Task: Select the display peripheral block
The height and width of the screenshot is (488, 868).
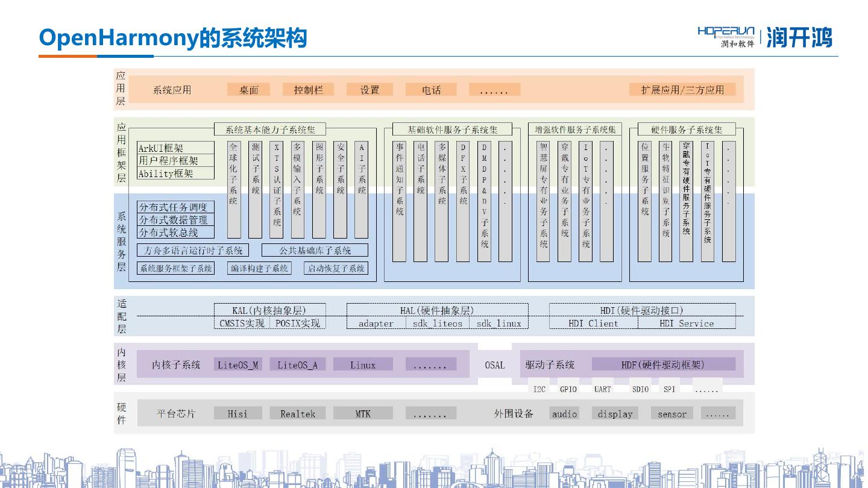Action: [x=615, y=414]
